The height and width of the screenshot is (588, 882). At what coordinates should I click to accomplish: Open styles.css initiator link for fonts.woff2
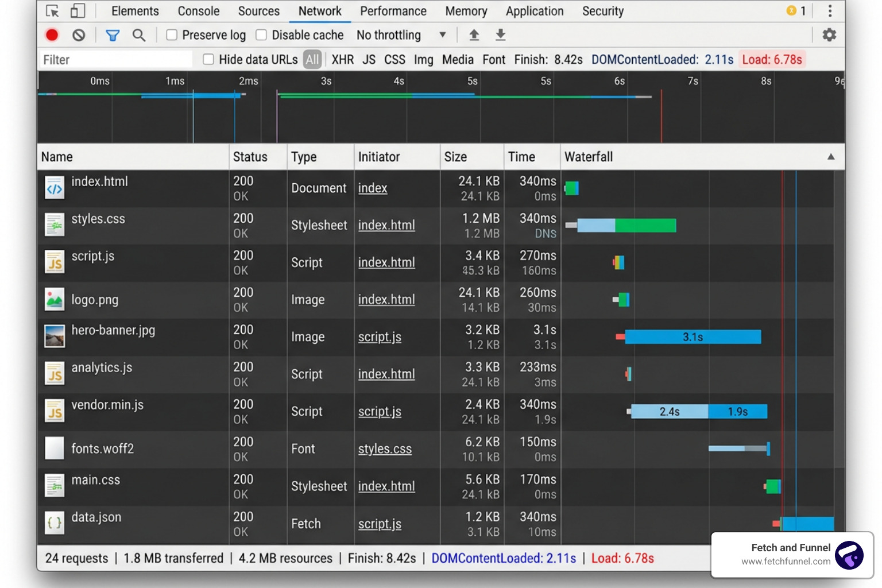[x=385, y=448]
